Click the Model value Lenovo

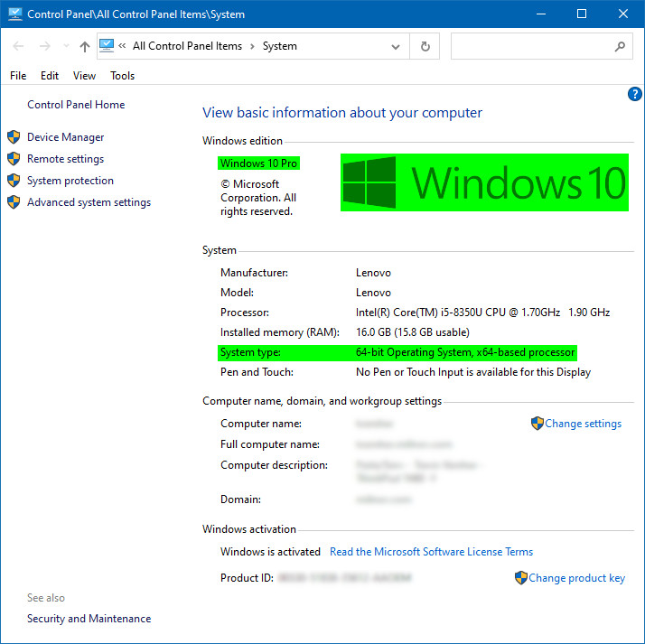point(373,293)
